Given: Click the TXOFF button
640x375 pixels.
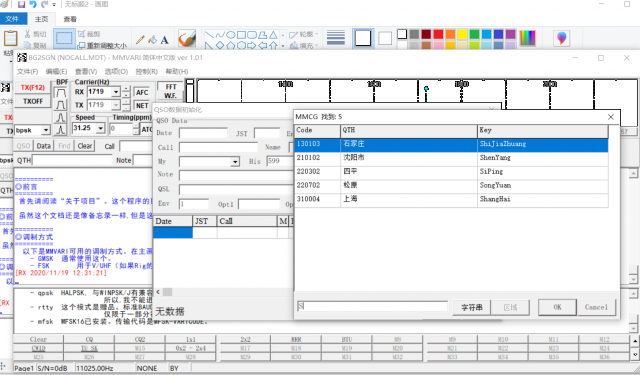Looking at the screenshot, I should [33, 101].
